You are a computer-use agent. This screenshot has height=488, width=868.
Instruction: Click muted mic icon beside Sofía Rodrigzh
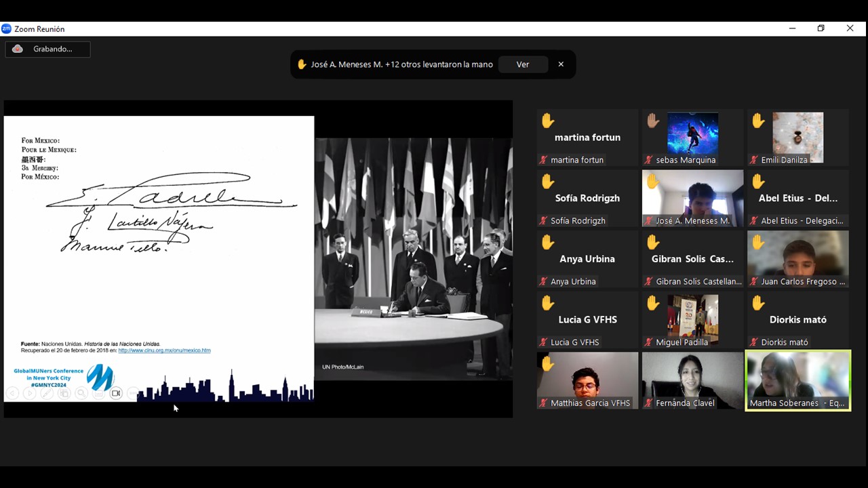[543, 221]
